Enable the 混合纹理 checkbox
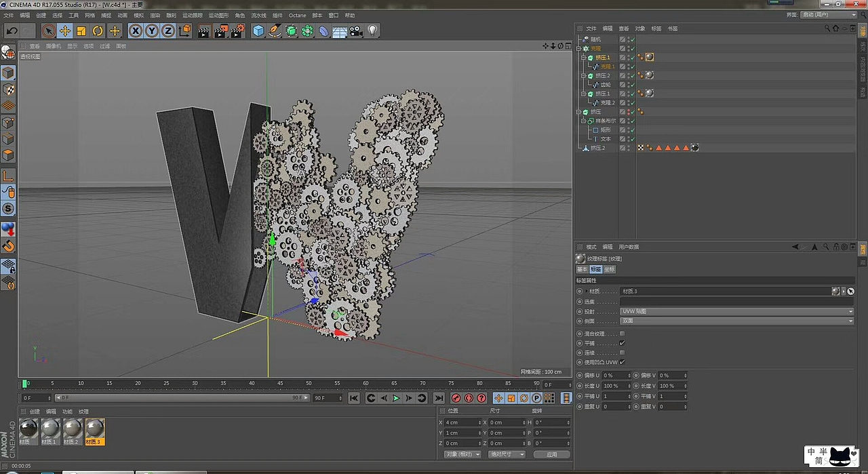 [622, 334]
